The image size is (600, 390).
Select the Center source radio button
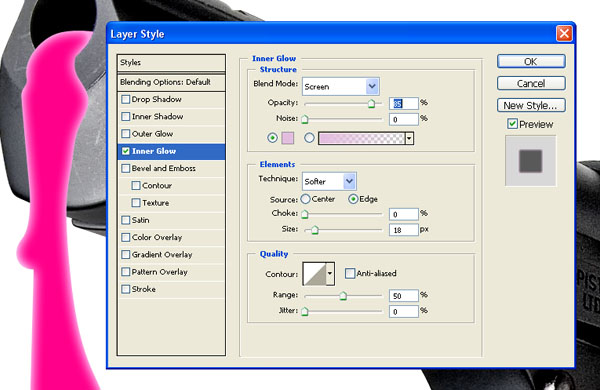(x=305, y=199)
